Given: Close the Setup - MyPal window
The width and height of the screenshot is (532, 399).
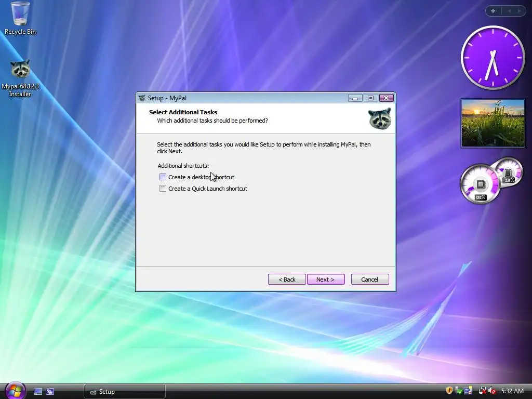Looking at the screenshot, I should 386,98.
